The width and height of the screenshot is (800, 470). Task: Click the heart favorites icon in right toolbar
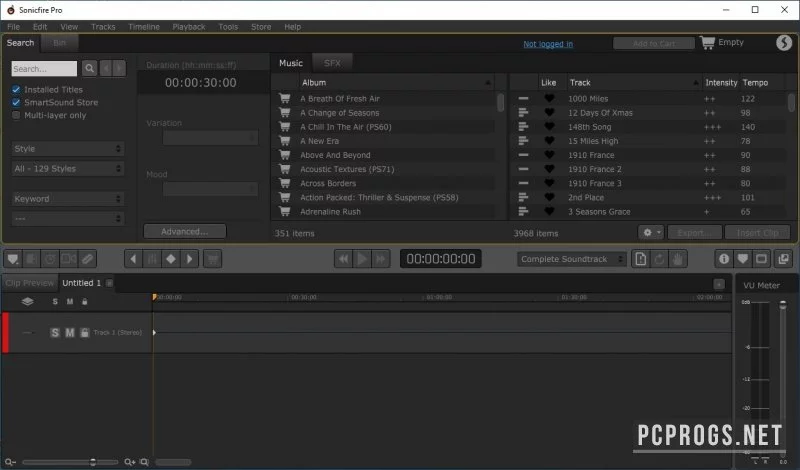743,259
